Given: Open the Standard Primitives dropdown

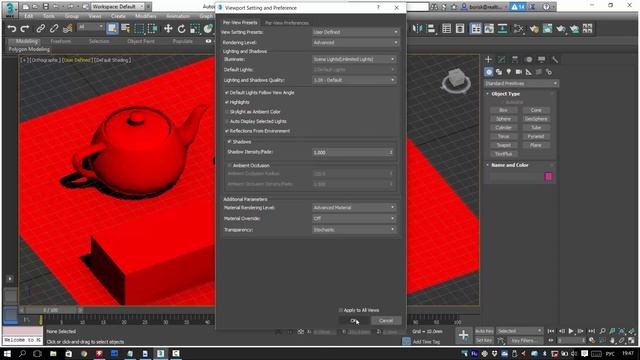Looking at the screenshot, I should (x=521, y=83).
